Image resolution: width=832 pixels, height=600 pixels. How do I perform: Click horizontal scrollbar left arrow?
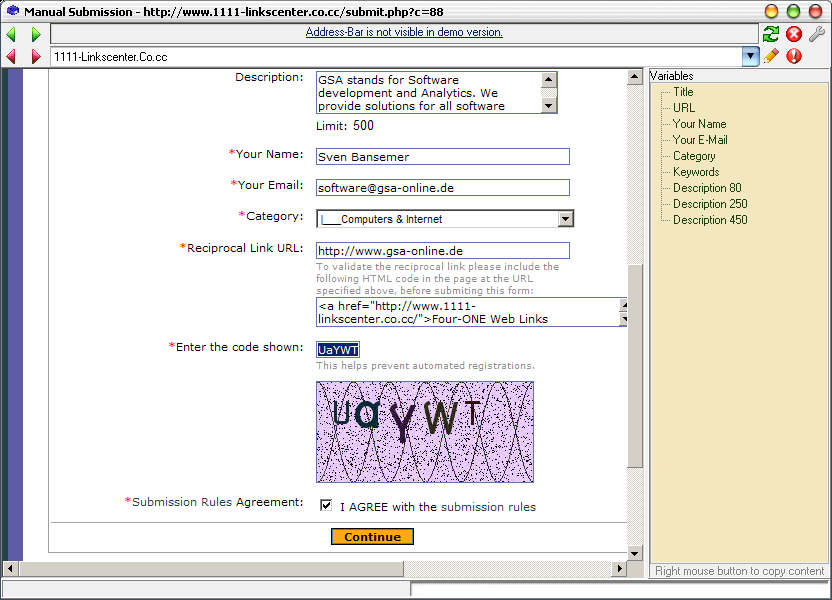[x=10, y=569]
